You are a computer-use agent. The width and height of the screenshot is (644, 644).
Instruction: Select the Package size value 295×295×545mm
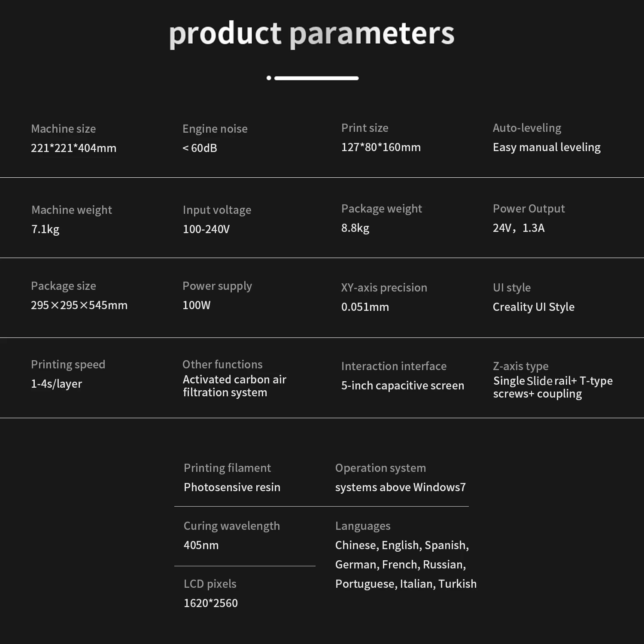[x=79, y=305]
